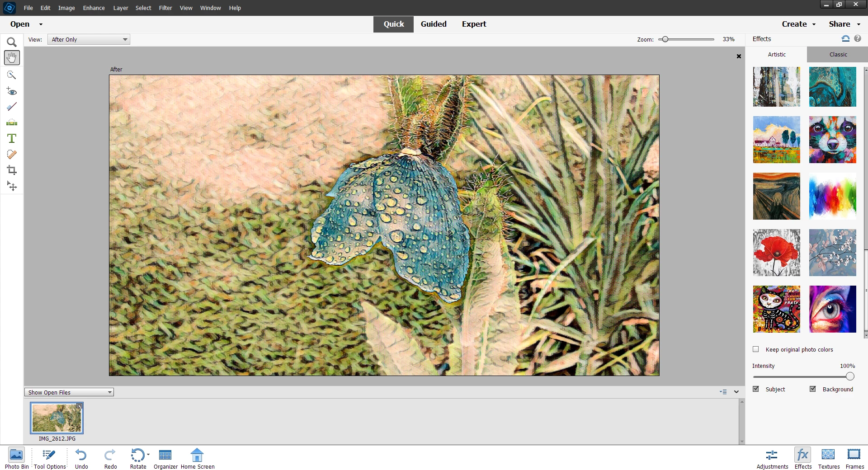The image size is (868, 470).
Task: Apply the cherry blossom branch effect
Action: point(832,253)
